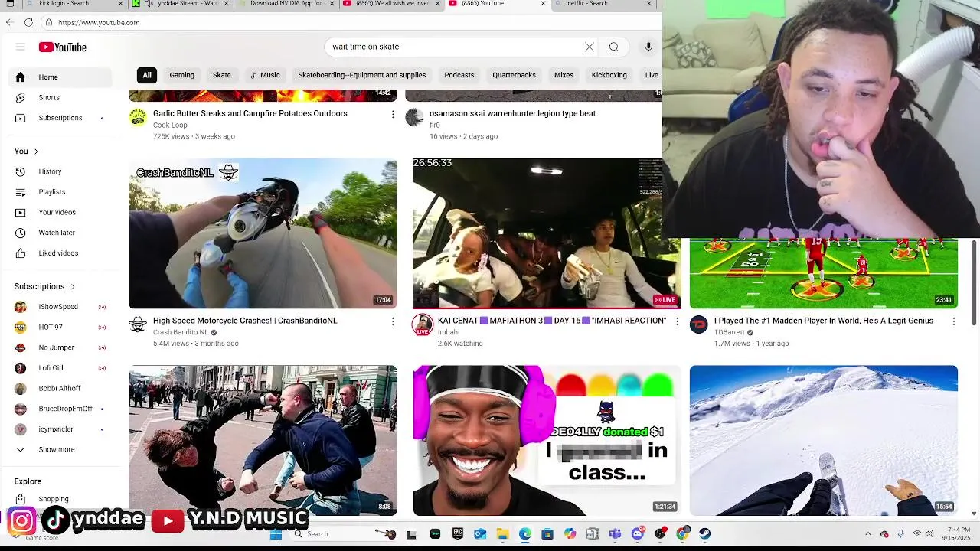The width and height of the screenshot is (980, 551).
Task: Open Subscriptions in the sidebar
Action: pos(61,118)
